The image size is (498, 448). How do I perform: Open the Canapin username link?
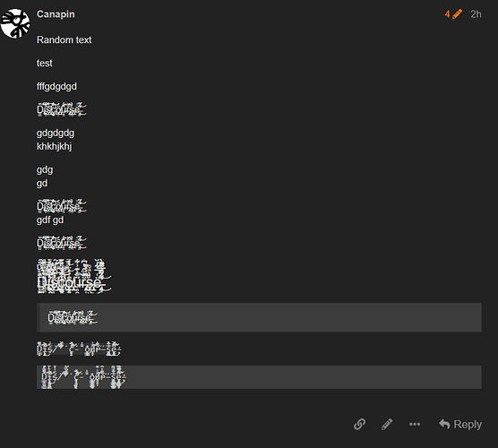click(56, 14)
